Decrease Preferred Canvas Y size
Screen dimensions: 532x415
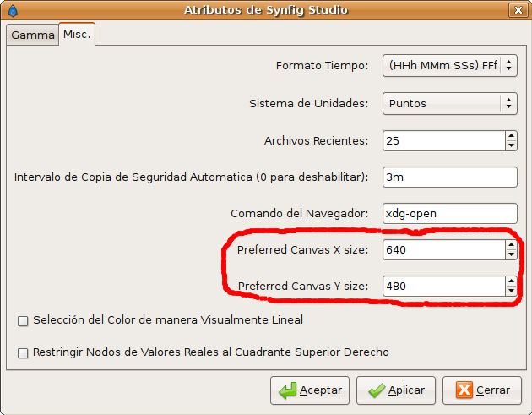(511, 291)
